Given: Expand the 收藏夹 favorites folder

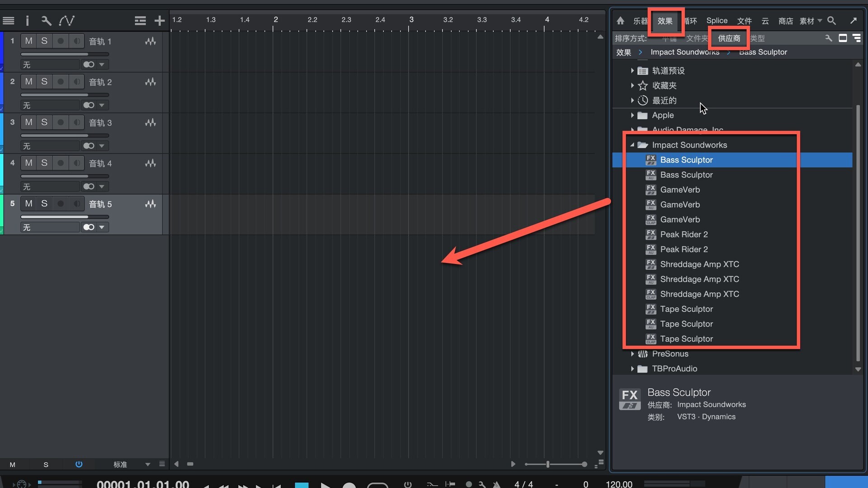Looking at the screenshot, I should tap(632, 85).
